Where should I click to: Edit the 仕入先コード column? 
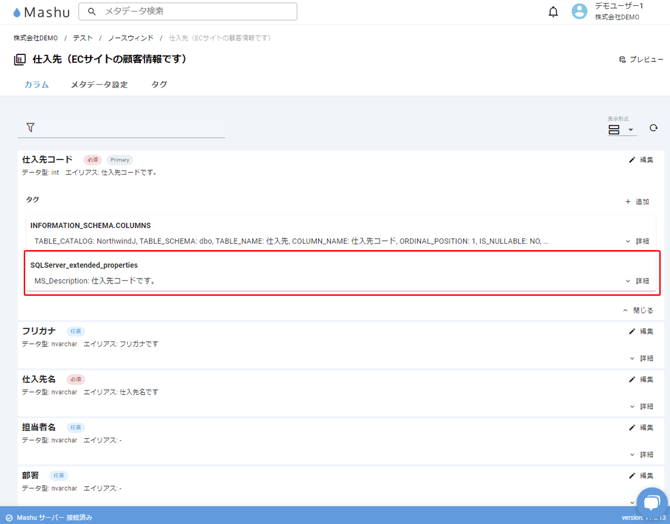click(641, 160)
